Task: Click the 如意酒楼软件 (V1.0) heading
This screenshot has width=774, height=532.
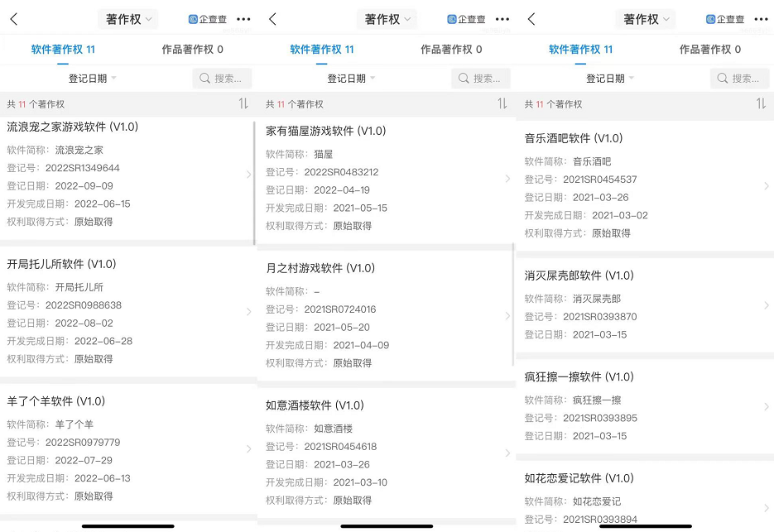Action: 315,405
